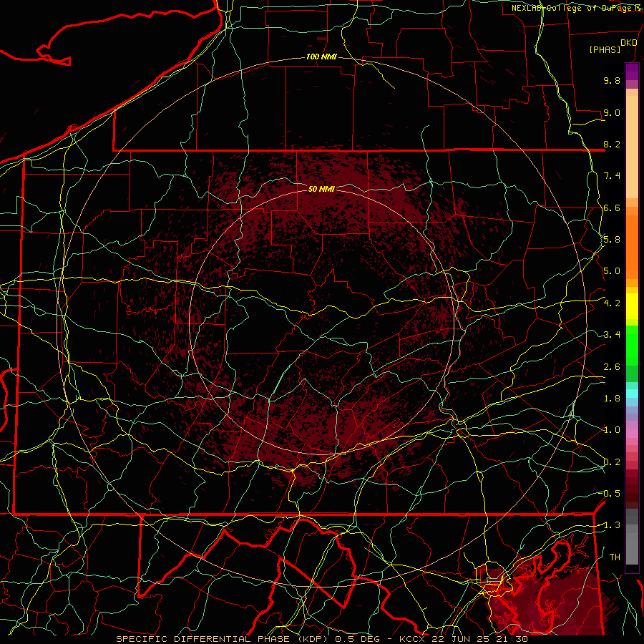Click the 0.5 DEG elevation text in the caption
This screenshot has width=644, height=644.
(x=357, y=639)
